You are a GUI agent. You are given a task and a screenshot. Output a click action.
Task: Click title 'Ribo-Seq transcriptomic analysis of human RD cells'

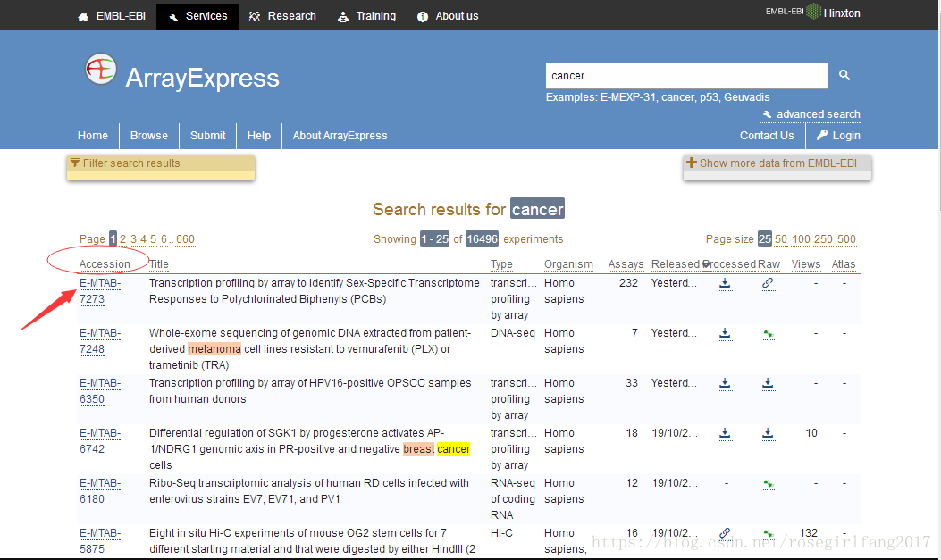[x=309, y=491]
